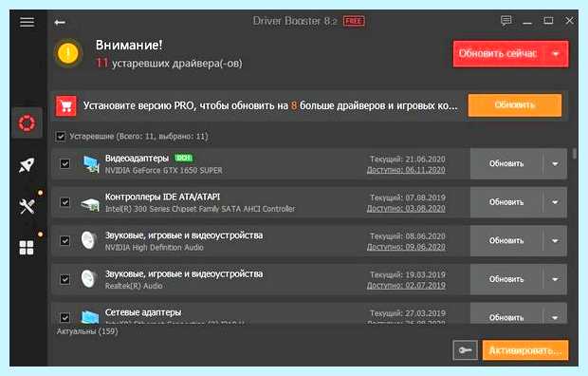
Task: Click the orange Активировать button
Action: tap(525, 350)
